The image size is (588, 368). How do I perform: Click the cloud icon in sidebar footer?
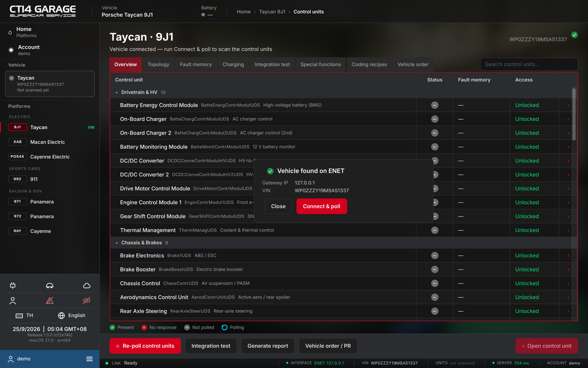tap(87, 286)
